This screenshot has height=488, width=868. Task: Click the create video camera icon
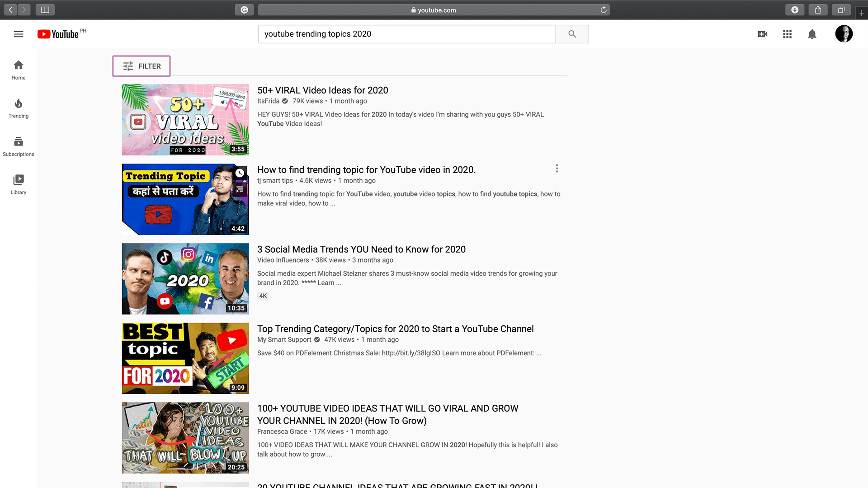762,34
